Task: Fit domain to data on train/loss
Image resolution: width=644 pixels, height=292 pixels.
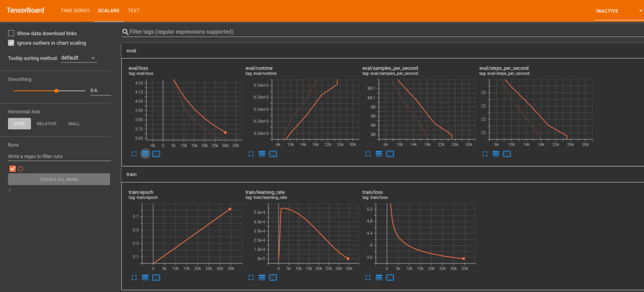Action: 390,278
